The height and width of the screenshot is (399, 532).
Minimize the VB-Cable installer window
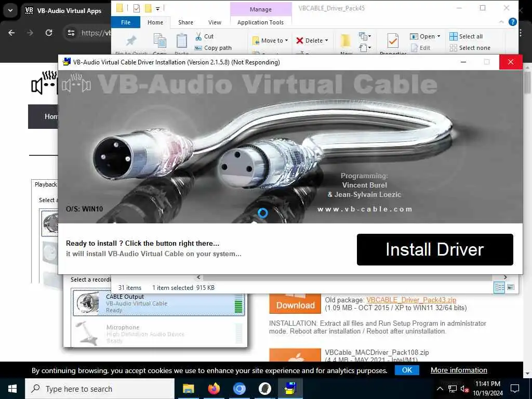pyautogui.click(x=463, y=62)
